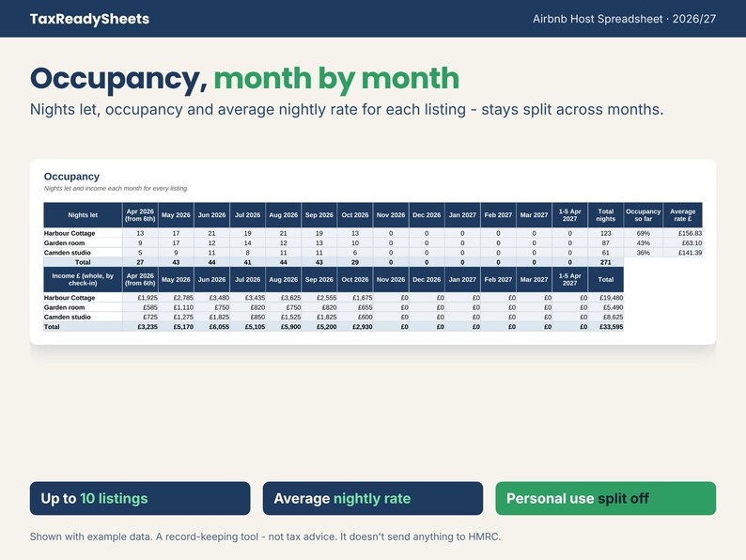Click the 'Nights let and income each month' subtitle
Screen dimensions: 746x560
[x=117, y=189]
